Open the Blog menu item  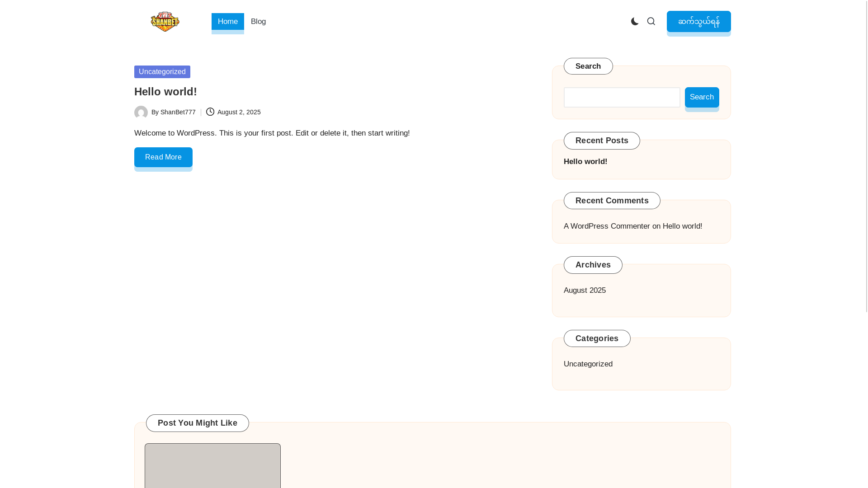(x=258, y=22)
